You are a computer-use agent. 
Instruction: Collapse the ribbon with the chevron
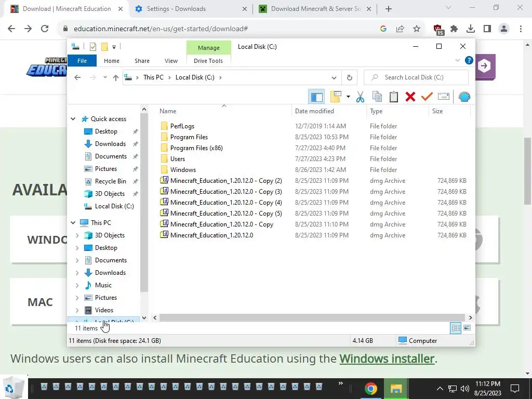pyautogui.click(x=458, y=60)
